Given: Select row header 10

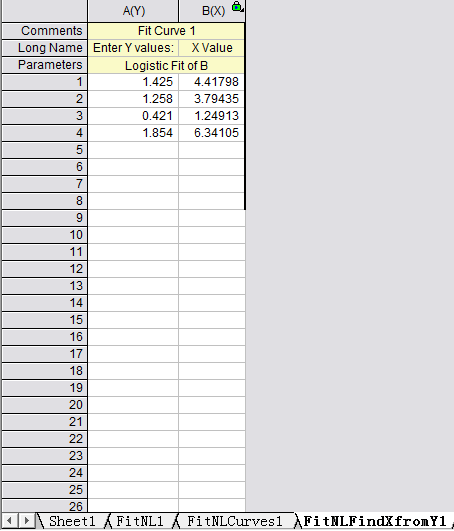Looking at the screenshot, I should 45,235.
